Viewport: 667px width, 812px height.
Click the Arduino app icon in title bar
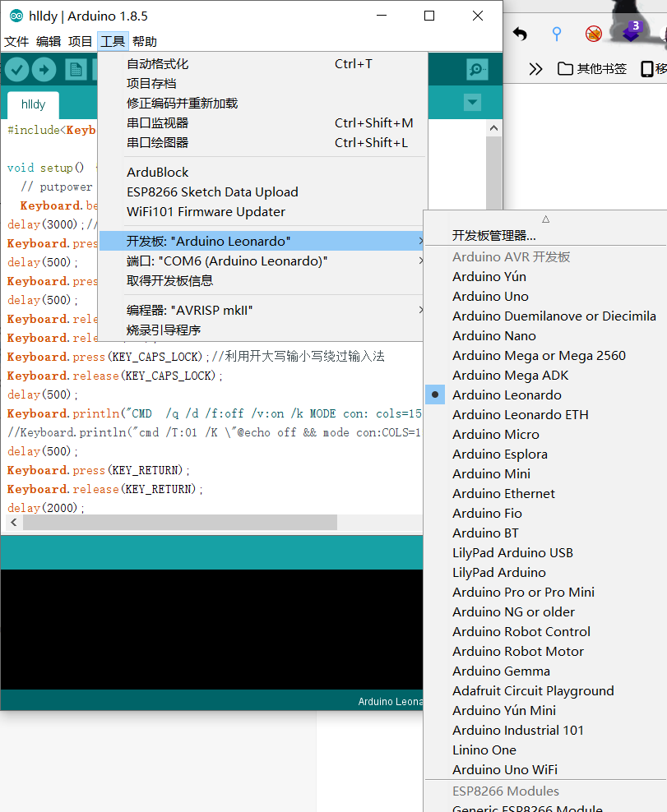point(16,16)
